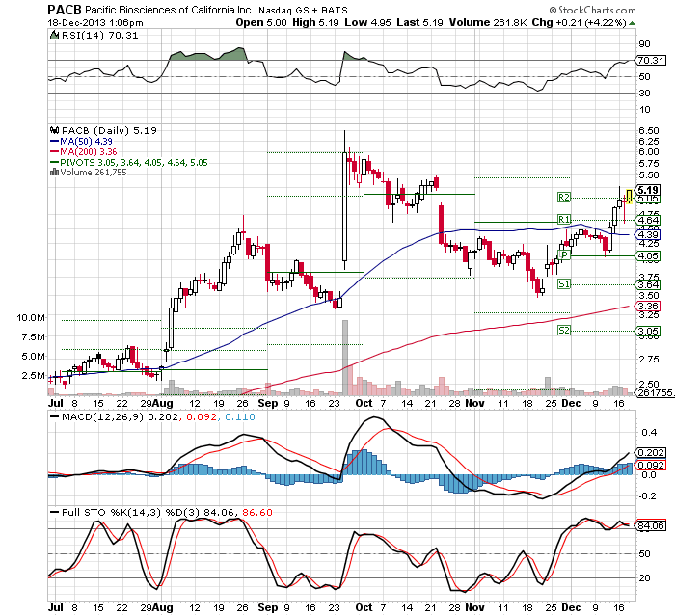675x616 pixels.
Task: Click the 0.092 MACD signal value tag
Action: click(x=651, y=465)
